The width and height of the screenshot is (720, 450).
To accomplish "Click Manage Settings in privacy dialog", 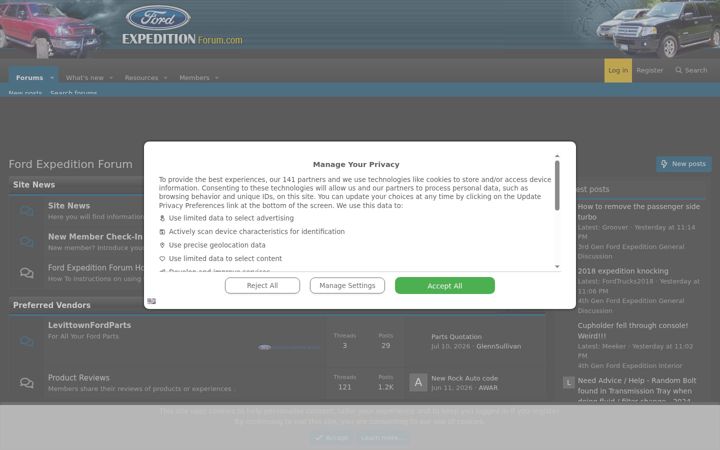I will tap(347, 286).
